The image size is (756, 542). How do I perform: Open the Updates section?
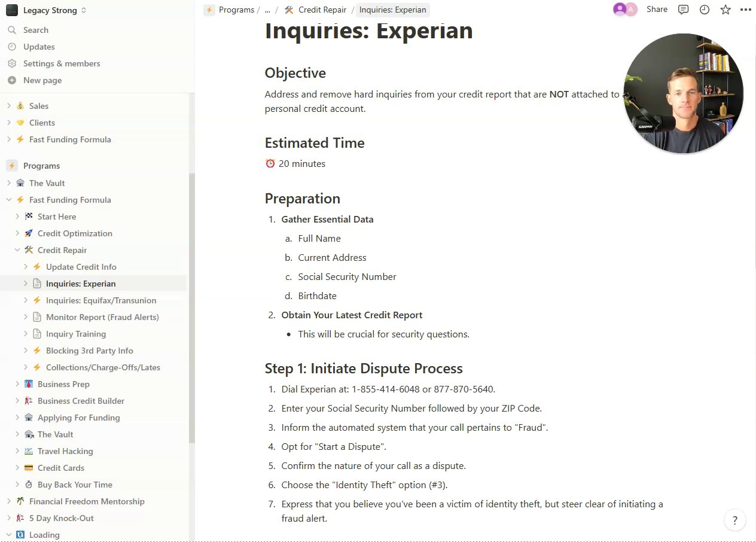point(39,47)
